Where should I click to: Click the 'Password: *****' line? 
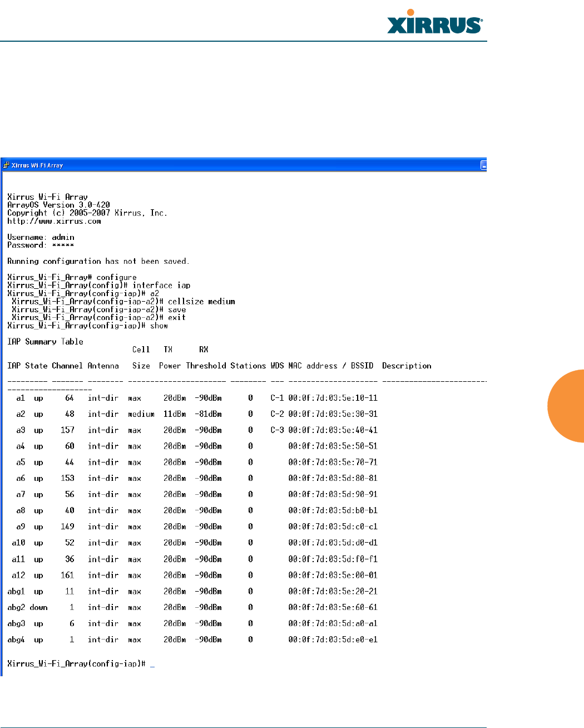click(x=41, y=245)
